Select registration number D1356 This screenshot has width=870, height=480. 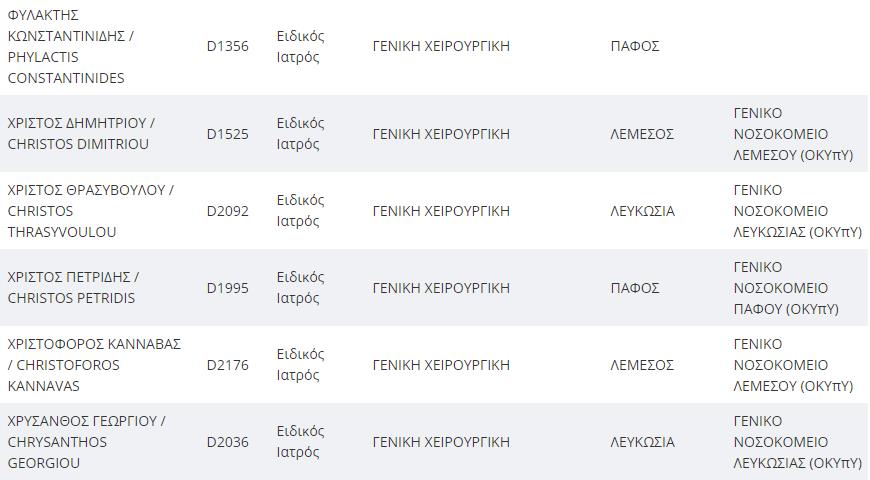coord(227,46)
